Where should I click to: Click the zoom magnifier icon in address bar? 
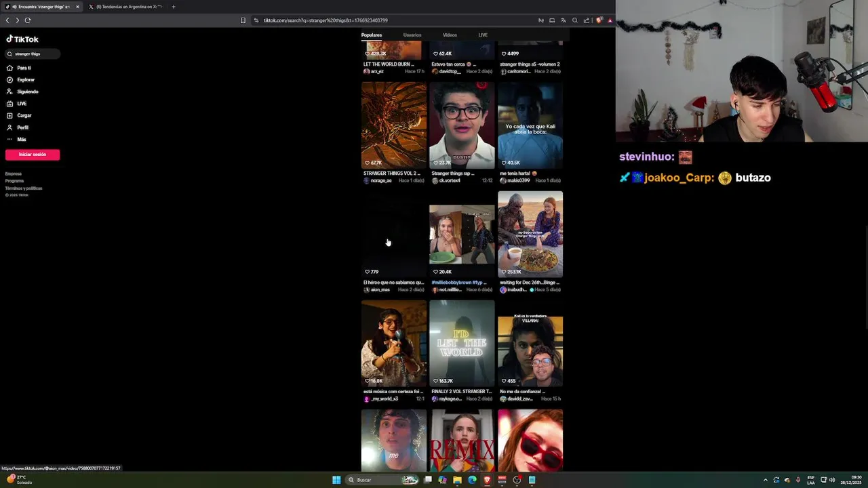pyautogui.click(x=575, y=20)
